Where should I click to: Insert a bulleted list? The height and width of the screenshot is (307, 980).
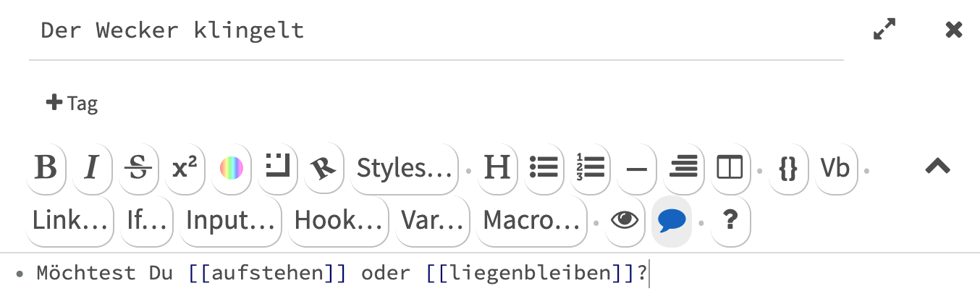544,169
